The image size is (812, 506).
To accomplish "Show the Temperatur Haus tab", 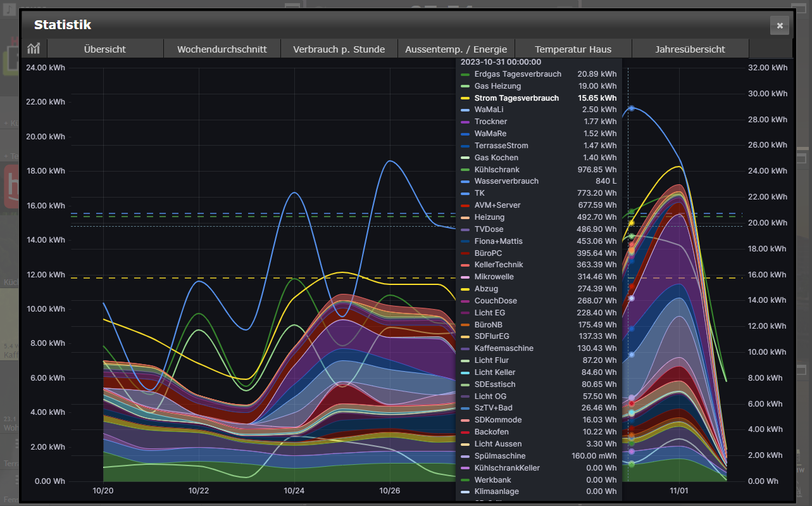I will pos(573,49).
